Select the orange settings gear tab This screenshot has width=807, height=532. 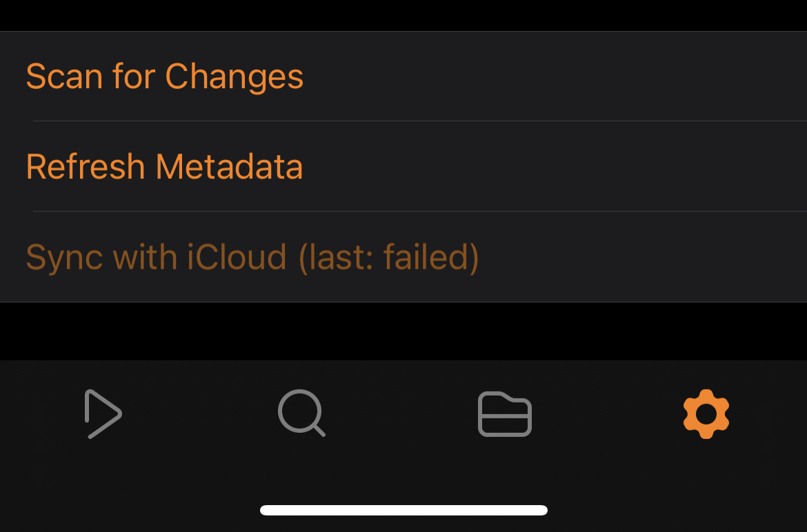pyautogui.click(x=706, y=414)
